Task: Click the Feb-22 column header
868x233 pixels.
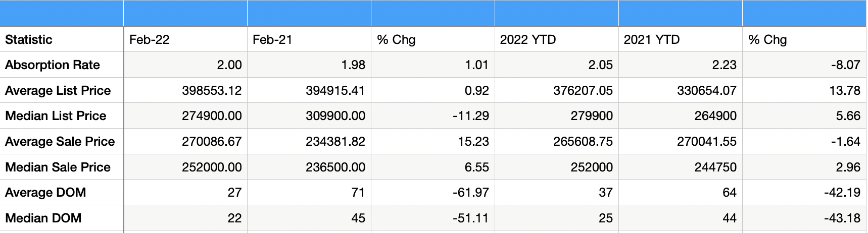Action: 185,39
